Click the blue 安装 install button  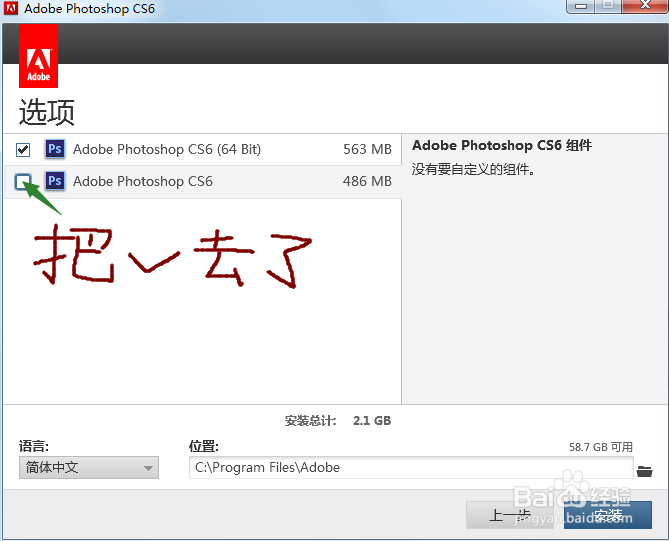tap(608, 515)
